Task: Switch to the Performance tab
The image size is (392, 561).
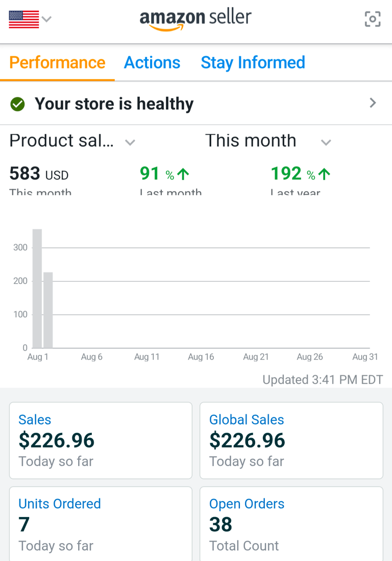Action: pyautogui.click(x=57, y=63)
